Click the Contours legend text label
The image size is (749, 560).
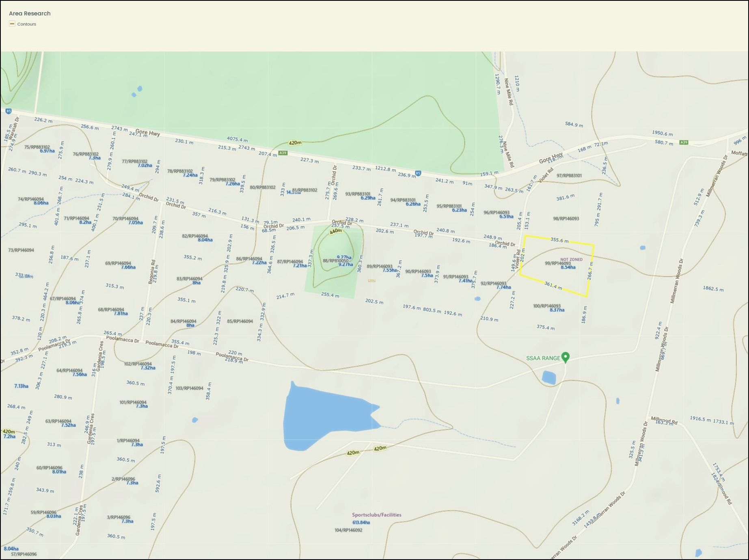tap(27, 24)
